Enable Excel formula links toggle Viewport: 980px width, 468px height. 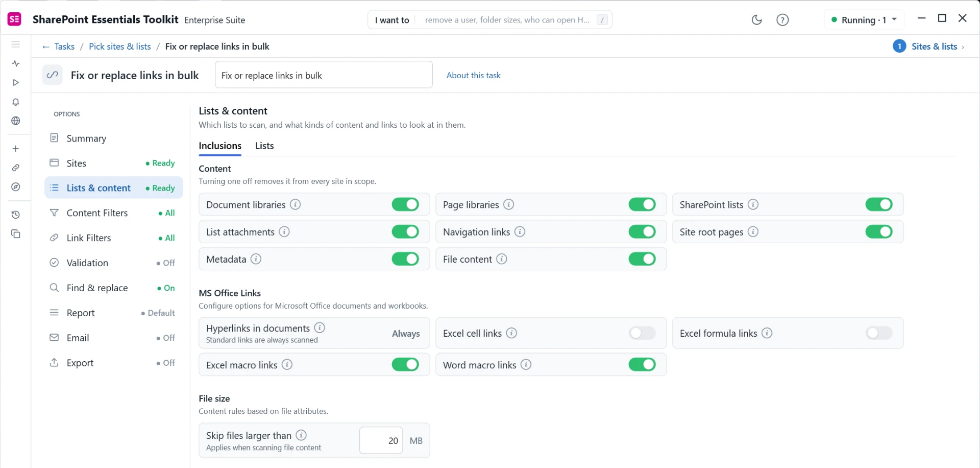tap(879, 333)
